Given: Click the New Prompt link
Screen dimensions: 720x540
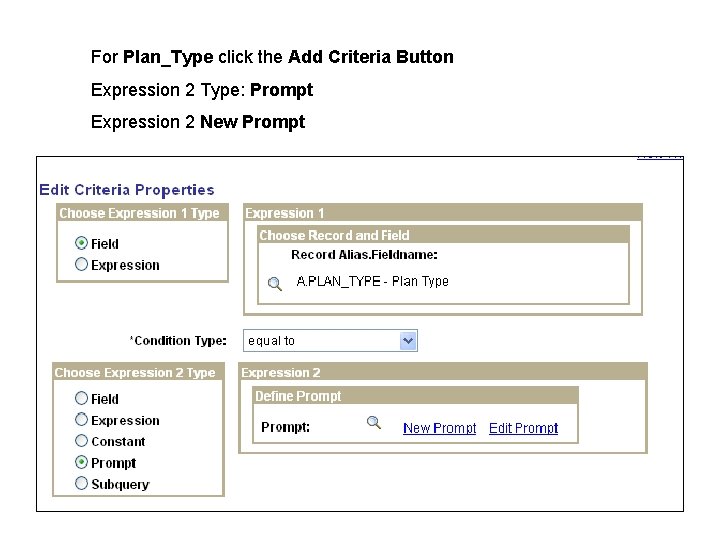Looking at the screenshot, I should [439, 428].
